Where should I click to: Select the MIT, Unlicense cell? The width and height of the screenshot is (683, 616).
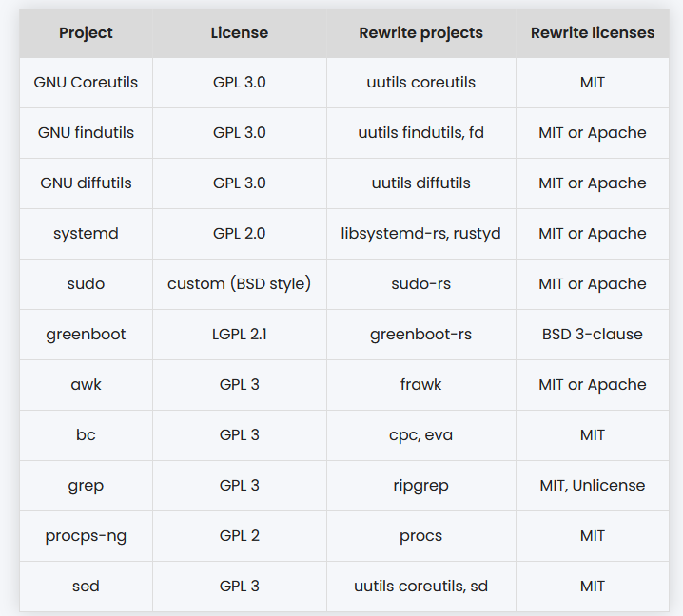[592, 486]
